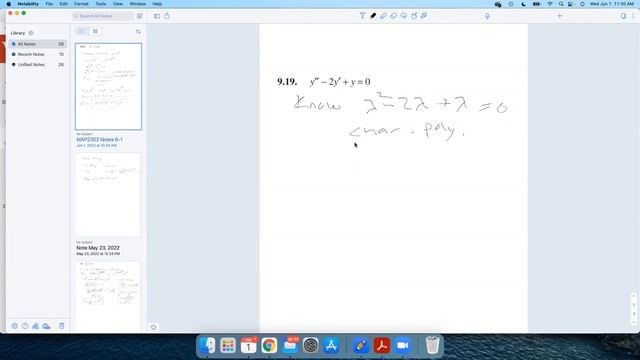Select the Highlighter tool

coord(383,16)
